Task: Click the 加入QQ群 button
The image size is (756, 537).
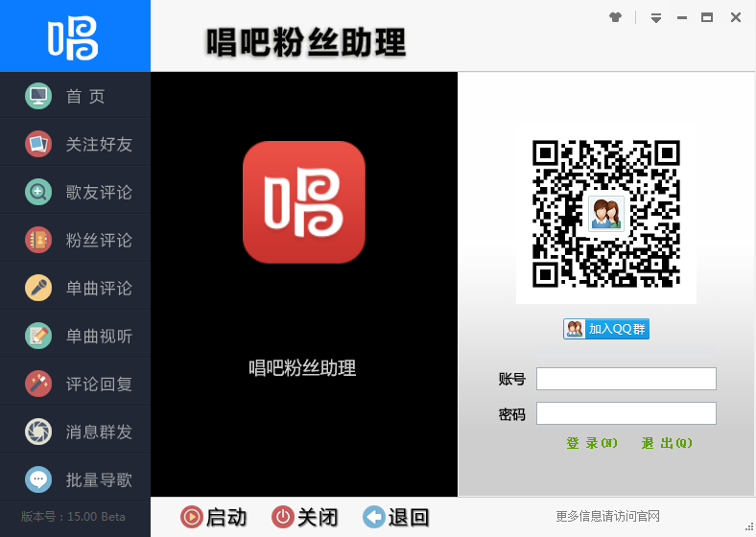Action: tap(606, 329)
